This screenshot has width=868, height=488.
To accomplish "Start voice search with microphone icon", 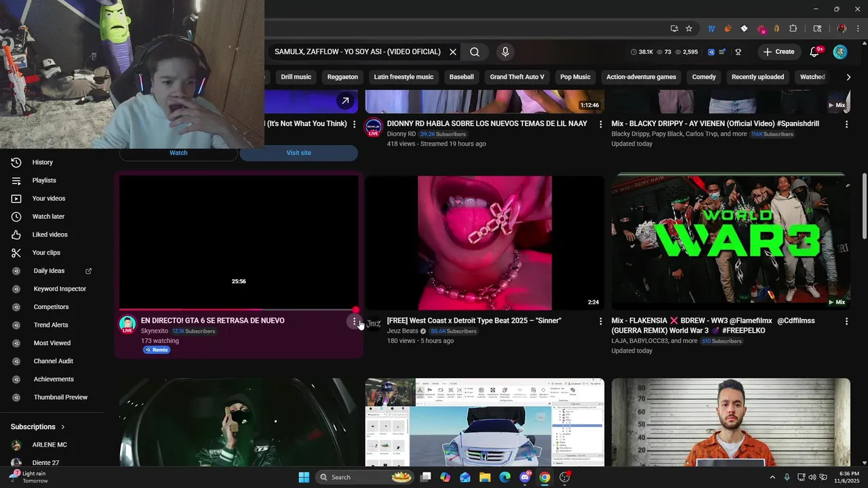I will pos(505,52).
